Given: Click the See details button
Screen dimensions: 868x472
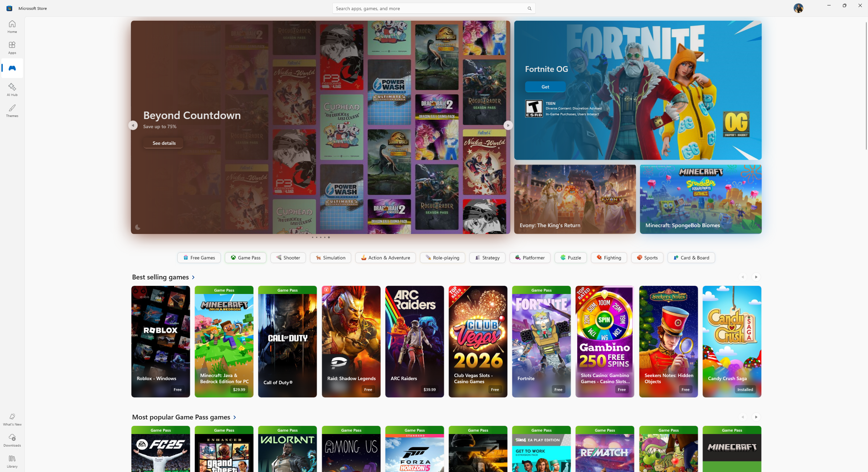Looking at the screenshot, I should pyautogui.click(x=164, y=143).
